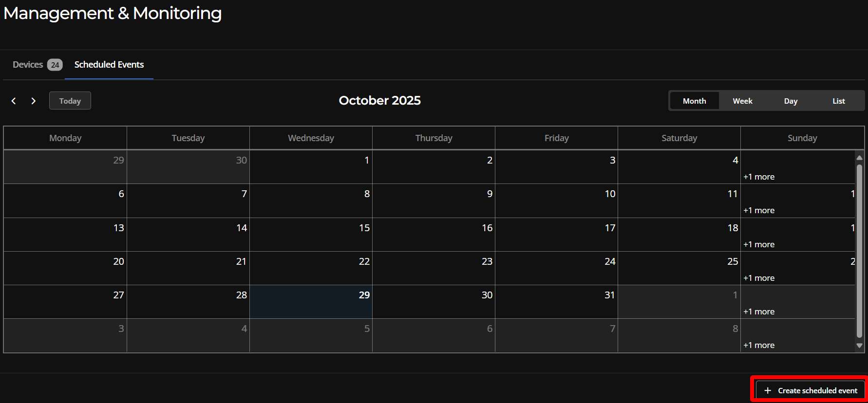Click the Saturday column header
The image size is (868, 403).
click(x=679, y=138)
